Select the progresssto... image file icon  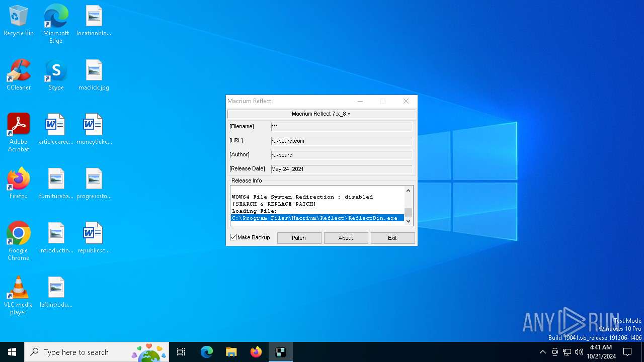tap(94, 184)
